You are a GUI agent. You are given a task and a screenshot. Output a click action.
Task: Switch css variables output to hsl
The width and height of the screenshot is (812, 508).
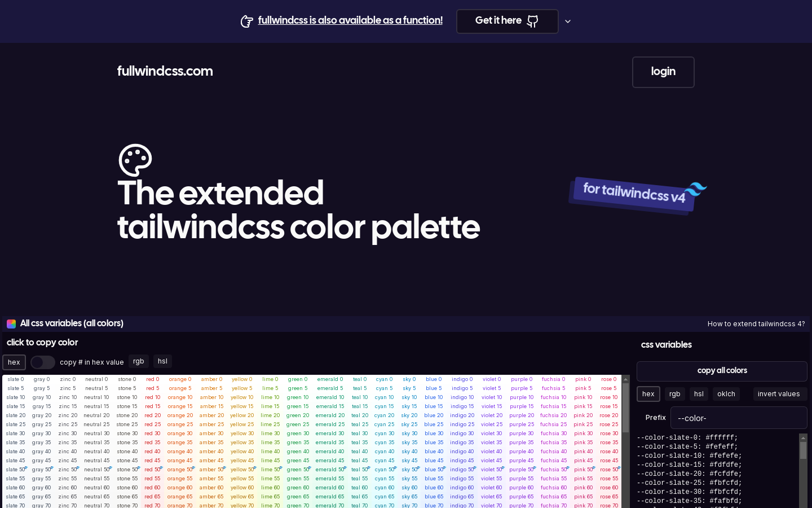[699, 394]
